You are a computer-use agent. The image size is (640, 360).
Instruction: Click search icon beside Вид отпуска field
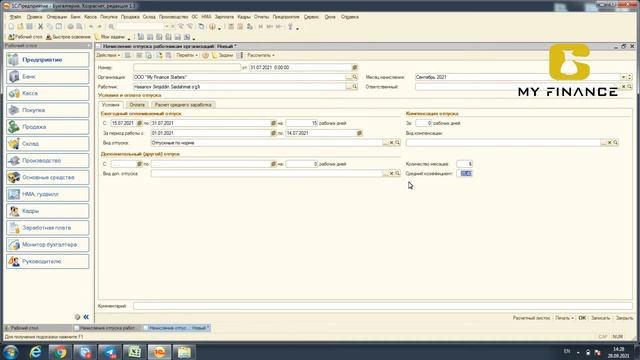coord(398,143)
